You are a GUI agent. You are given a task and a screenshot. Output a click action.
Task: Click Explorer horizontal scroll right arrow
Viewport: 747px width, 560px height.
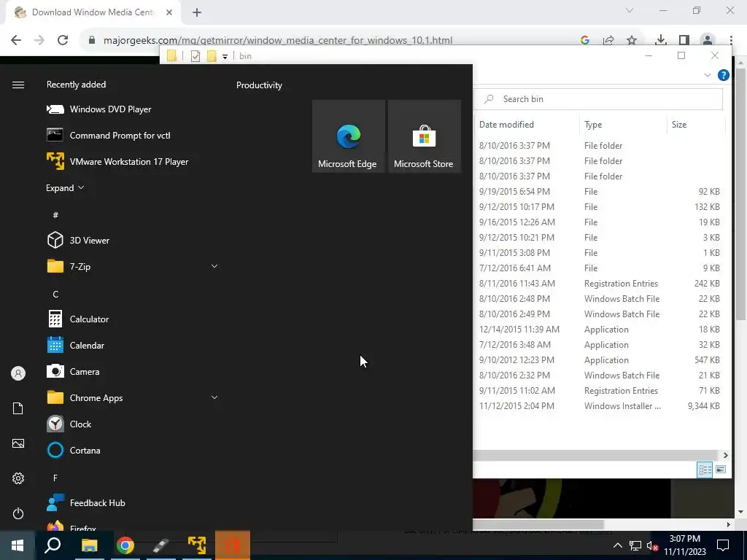(x=725, y=456)
